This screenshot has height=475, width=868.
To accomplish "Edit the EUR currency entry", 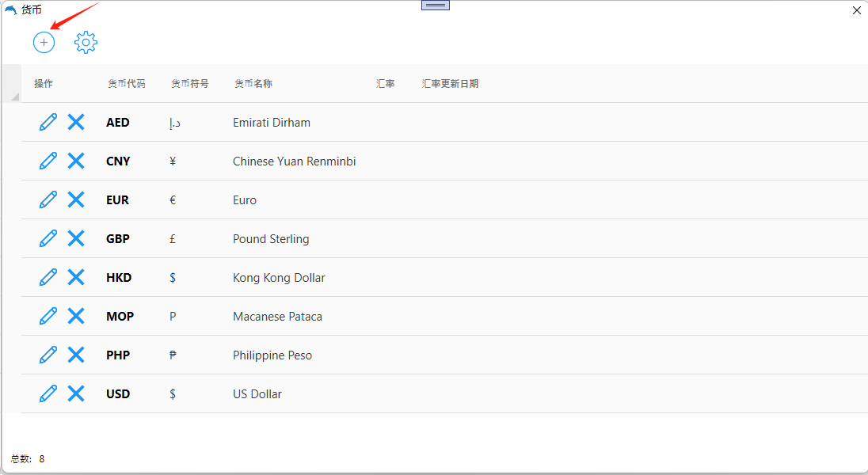I will pyautogui.click(x=48, y=199).
